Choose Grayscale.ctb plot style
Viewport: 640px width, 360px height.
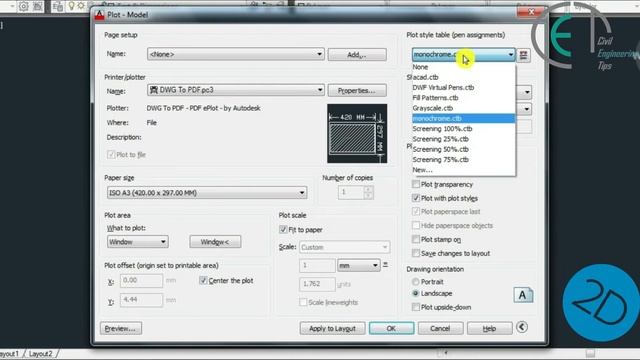pyautogui.click(x=464, y=108)
